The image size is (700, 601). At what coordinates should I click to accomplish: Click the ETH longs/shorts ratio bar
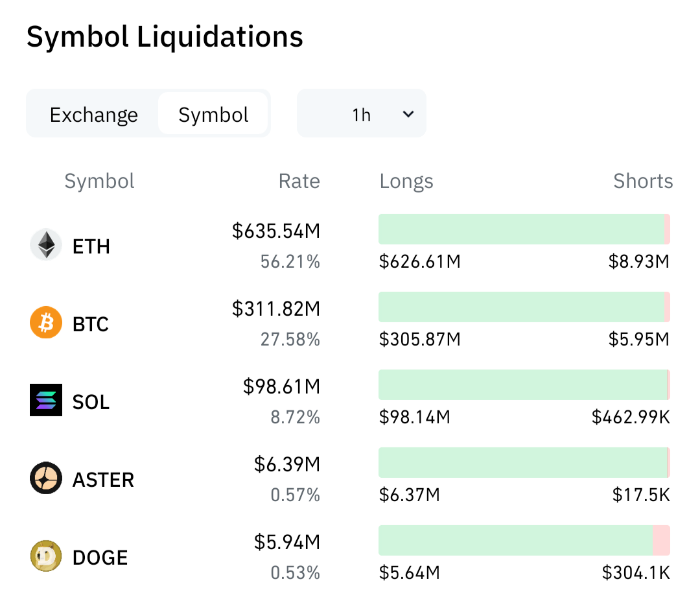(524, 229)
